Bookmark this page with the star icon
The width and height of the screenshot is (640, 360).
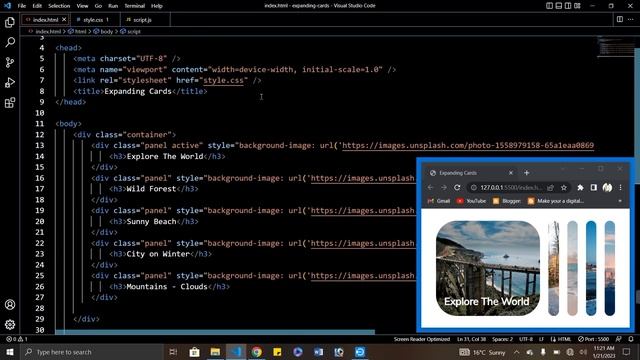(564, 187)
